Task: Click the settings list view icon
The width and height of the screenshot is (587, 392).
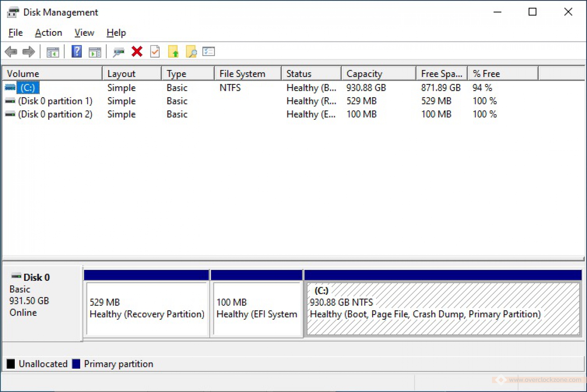Action: coord(209,51)
